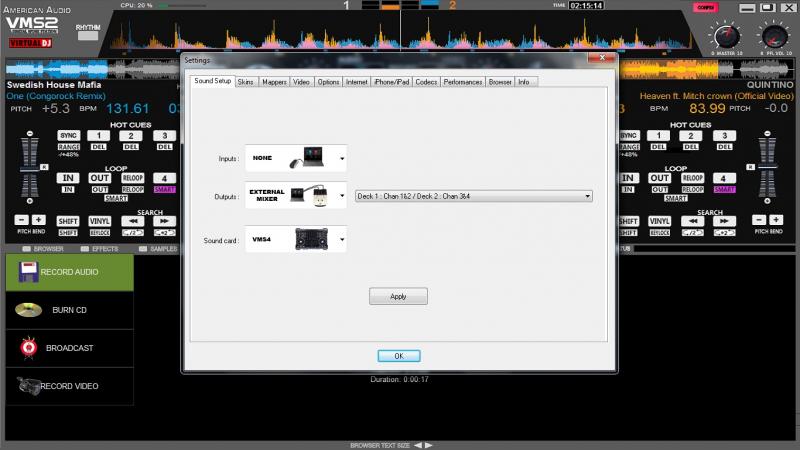Screen dimensions: 800x450
Task: Click browser text size decrease arrow
Action: 418,445
